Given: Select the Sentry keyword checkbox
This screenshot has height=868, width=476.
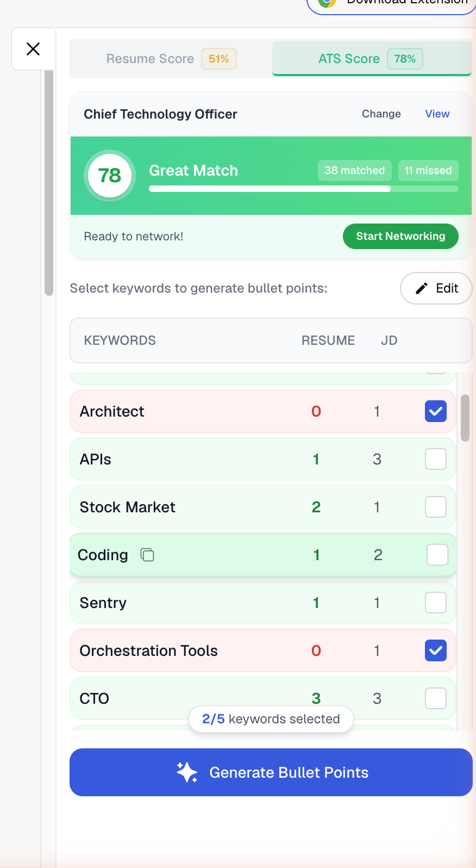Looking at the screenshot, I should coord(435,602).
